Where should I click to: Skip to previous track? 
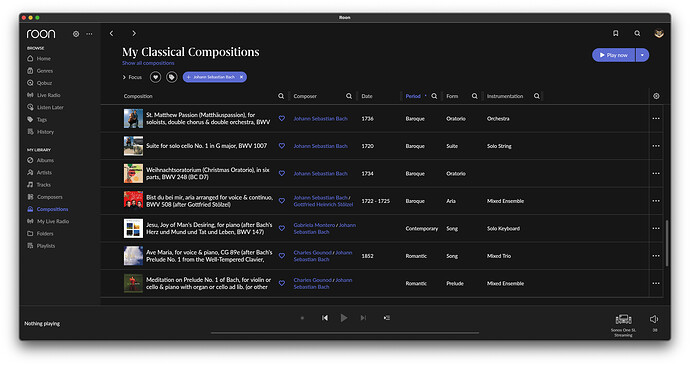point(325,318)
